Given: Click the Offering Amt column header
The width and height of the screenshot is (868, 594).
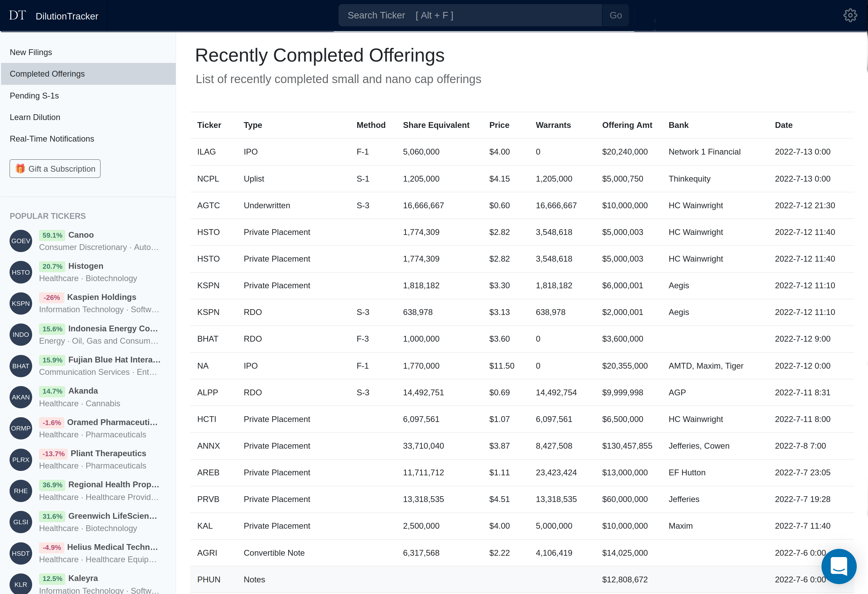Looking at the screenshot, I should (x=627, y=125).
